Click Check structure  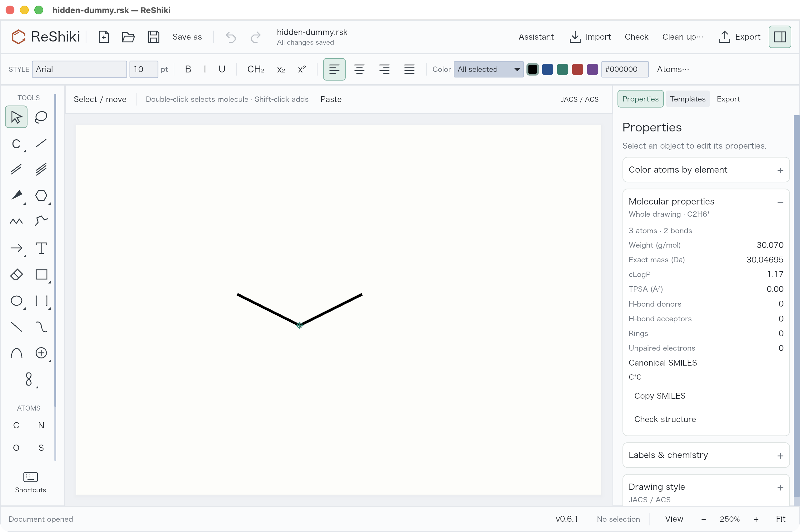click(x=665, y=419)
